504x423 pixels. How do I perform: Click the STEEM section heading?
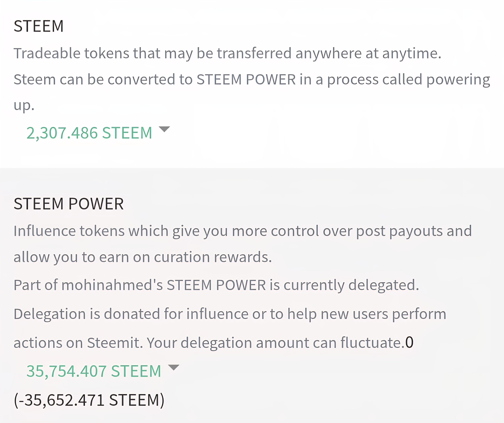39,26
